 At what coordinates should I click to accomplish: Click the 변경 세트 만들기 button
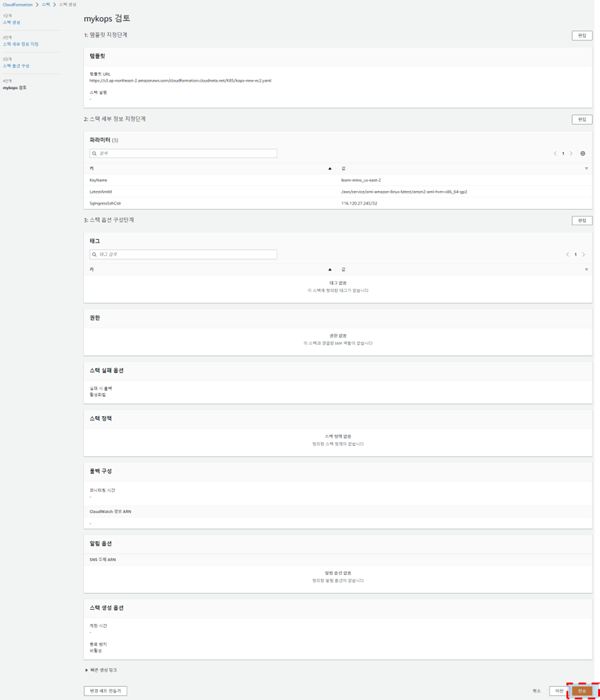[104, 691]
